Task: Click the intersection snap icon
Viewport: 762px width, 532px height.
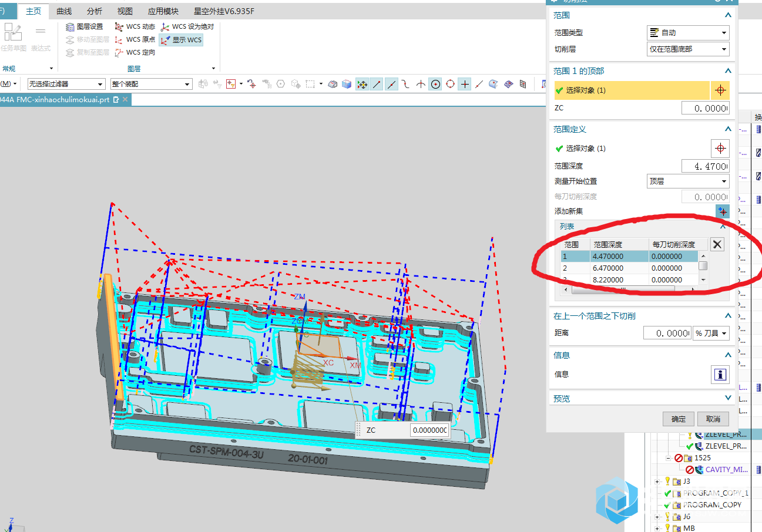Action: coord(421,84)
